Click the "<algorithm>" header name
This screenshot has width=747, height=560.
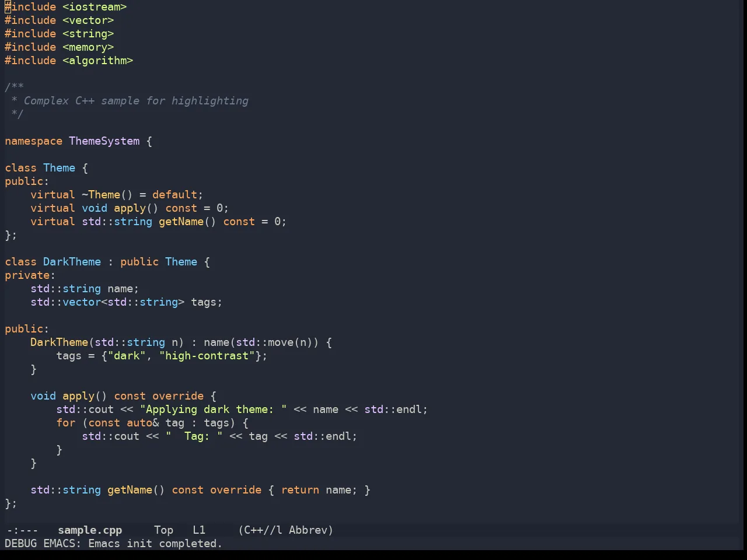coord(98,61)
